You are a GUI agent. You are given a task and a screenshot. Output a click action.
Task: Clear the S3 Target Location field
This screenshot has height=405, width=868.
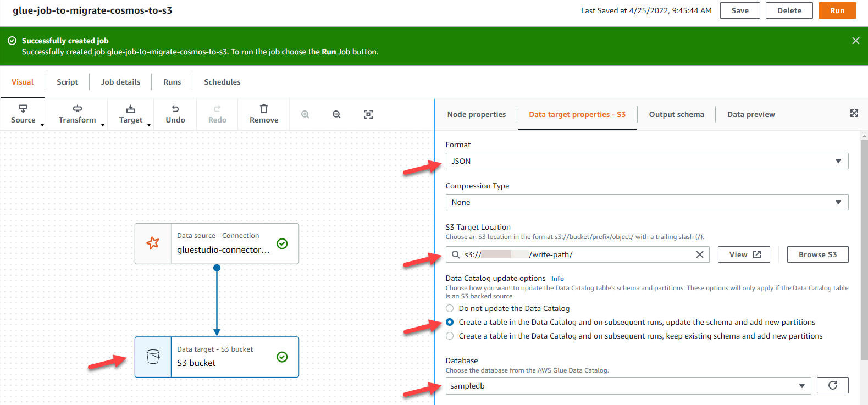tap(700, 254)
